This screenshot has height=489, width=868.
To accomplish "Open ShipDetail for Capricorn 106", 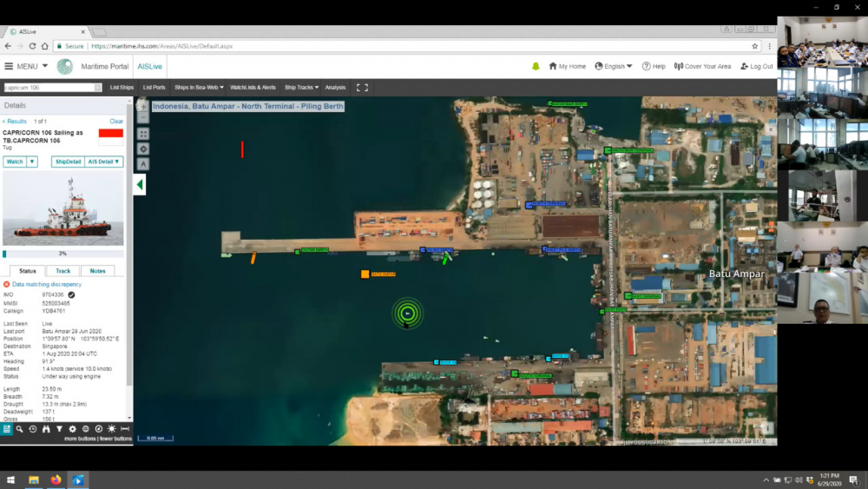I will pyautogui.click(x=68, y=162).
